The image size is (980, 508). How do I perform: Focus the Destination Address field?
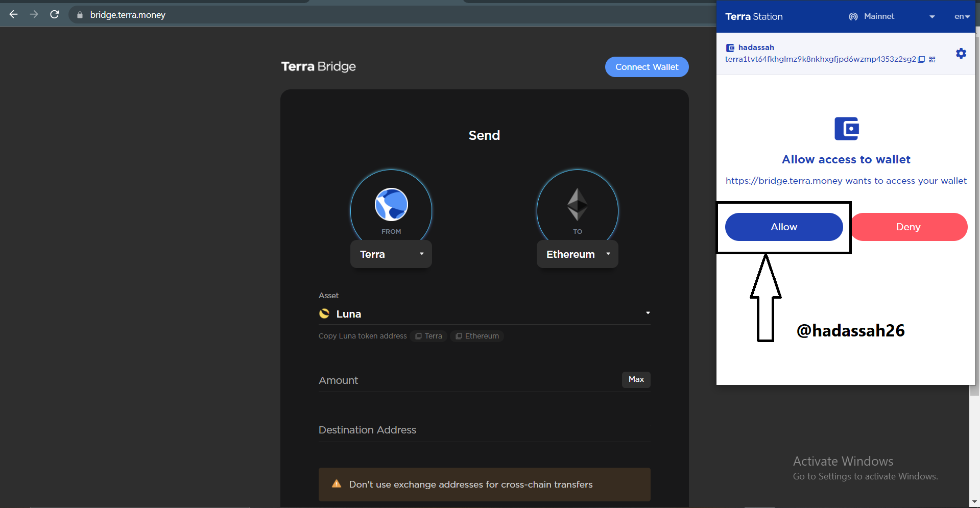click(484, 430)
